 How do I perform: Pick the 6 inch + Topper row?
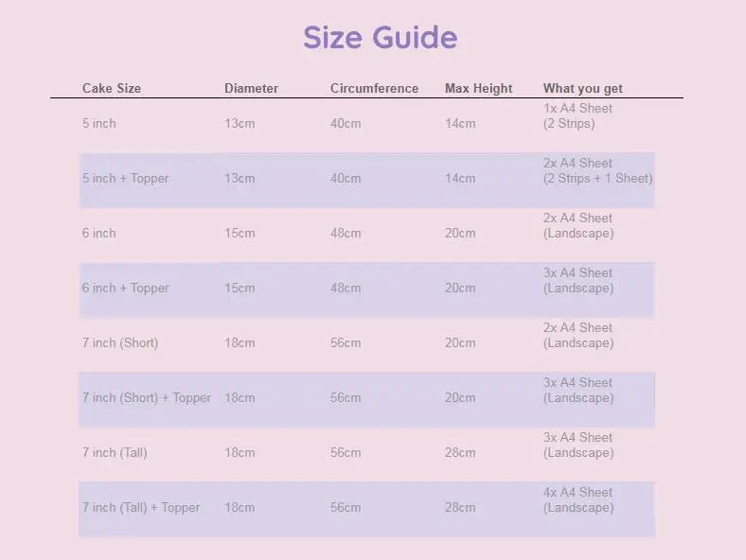pos(125,289)
